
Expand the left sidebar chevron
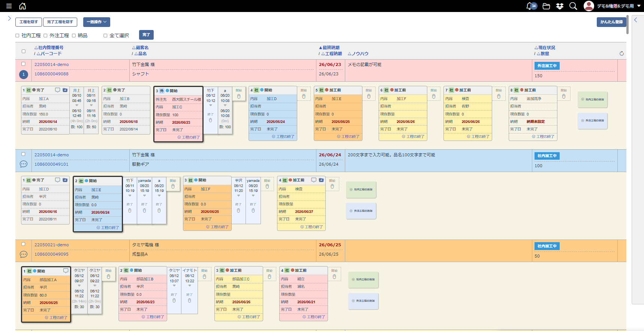[9, 18]
